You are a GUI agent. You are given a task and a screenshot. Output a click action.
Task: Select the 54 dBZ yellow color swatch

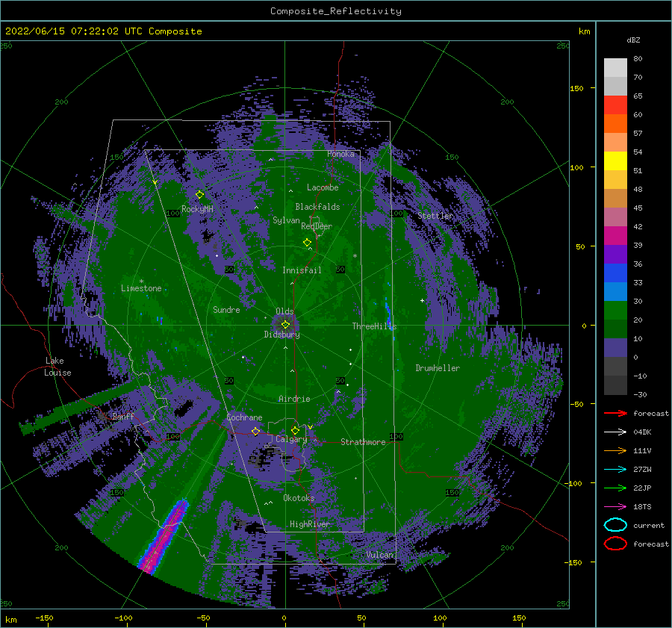point(615,161)
